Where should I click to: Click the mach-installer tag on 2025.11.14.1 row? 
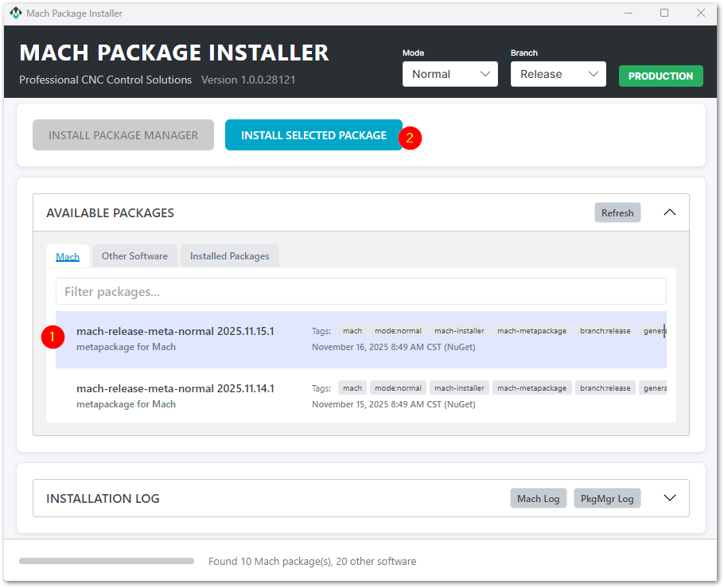[x=459, y=388]
